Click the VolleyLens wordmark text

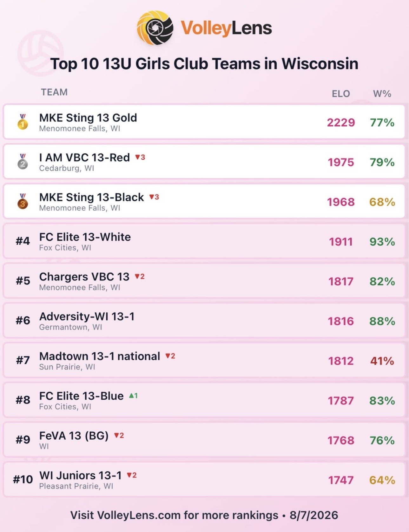(x=226, y=28)
